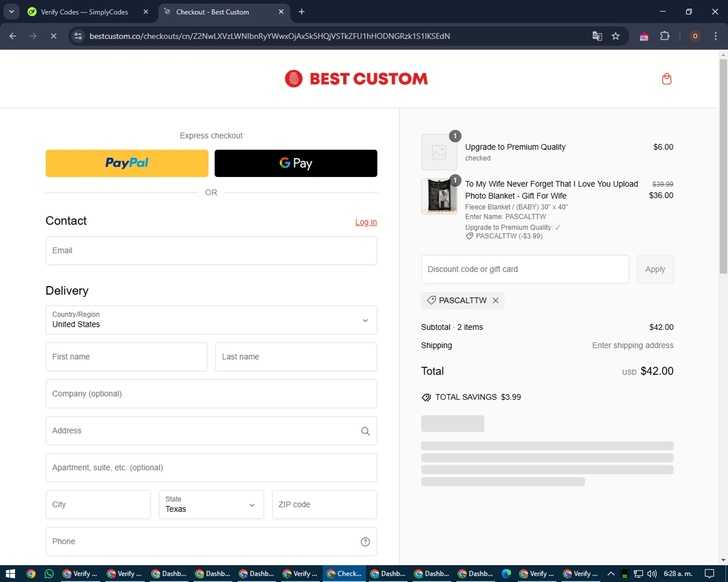Click the Address field
The height and width of the screenshot is (582, 728).
click(x=211, y=431)
